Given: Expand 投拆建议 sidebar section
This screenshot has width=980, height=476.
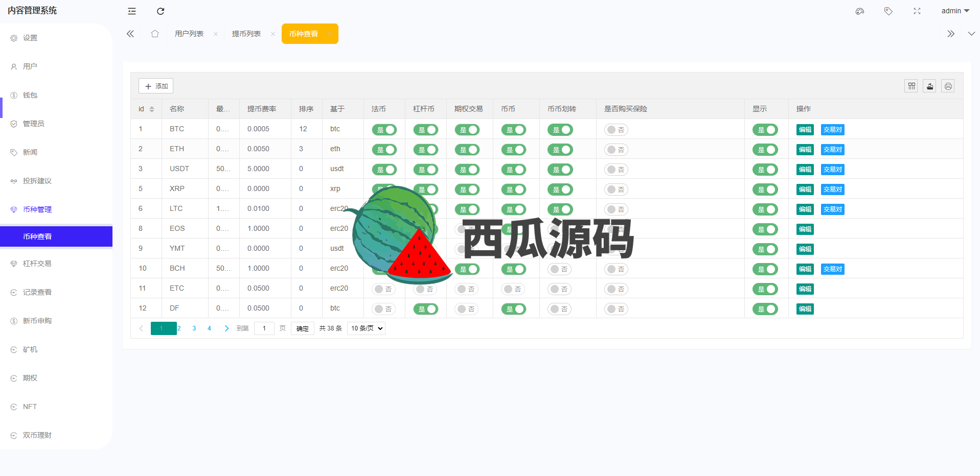Looking at the screenshot, I should tap(56, 181).
